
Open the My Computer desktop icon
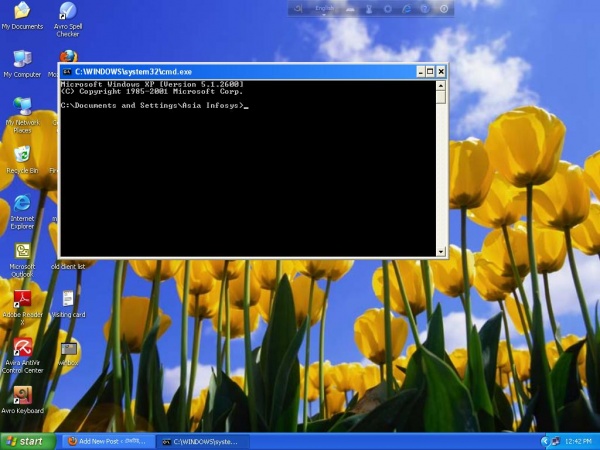coord(22,64)
